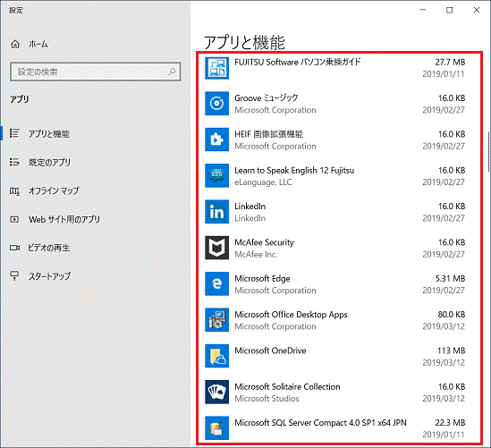Click the McAfee Security shield icon
The height and width of the screenshot is (448, 491).
tap(216, 248)
